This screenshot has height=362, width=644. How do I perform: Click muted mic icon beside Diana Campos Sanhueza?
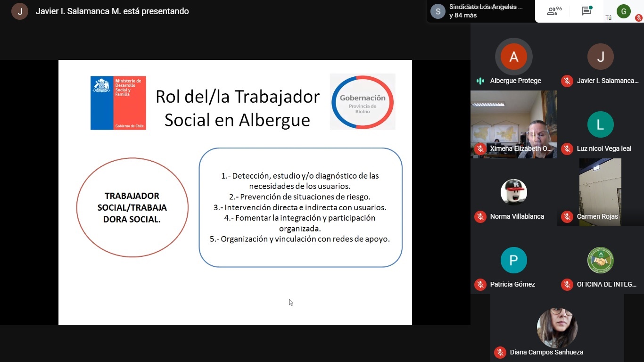[500, 352]
